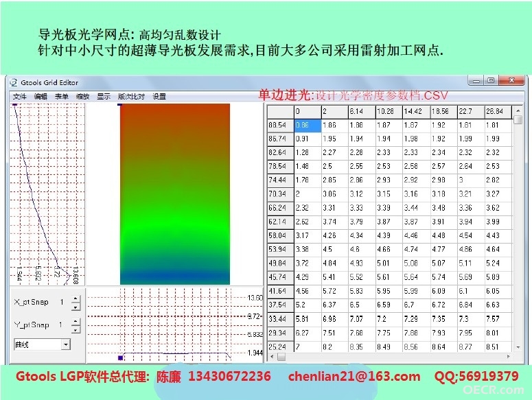This screenshot has height=400, width=532.
Task: Select row header 58.04
Action: pyautogui.click(x=280, y=235)
